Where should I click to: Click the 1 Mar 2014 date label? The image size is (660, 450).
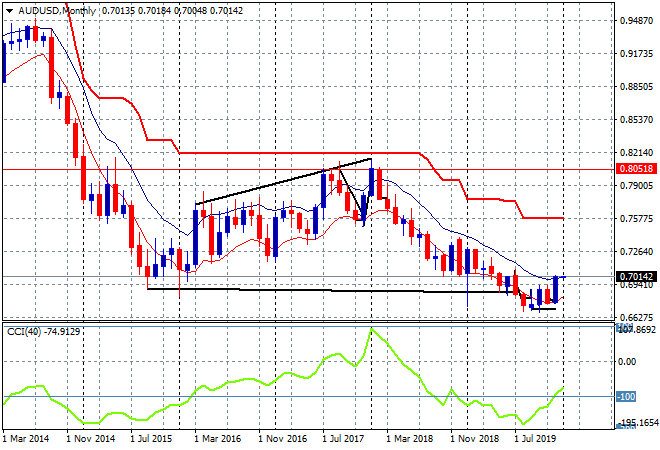[x=26, y=439]
